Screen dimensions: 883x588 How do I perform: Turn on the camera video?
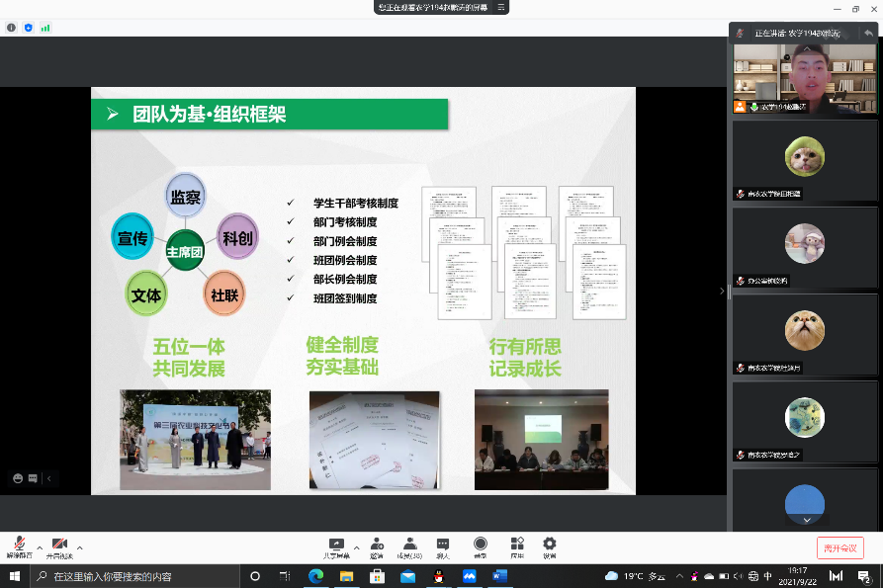(59, 545)
